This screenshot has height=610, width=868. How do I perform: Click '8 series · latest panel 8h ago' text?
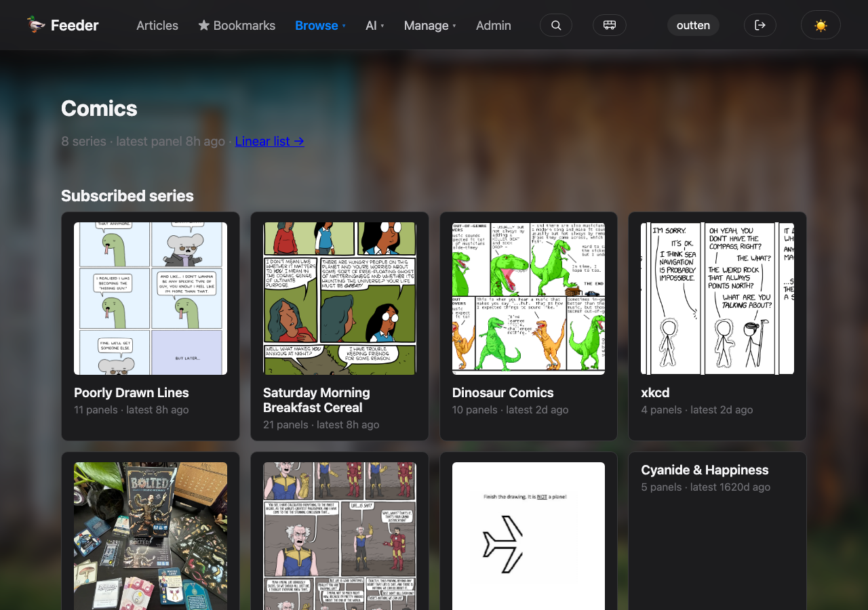click(x=143, y=141)
